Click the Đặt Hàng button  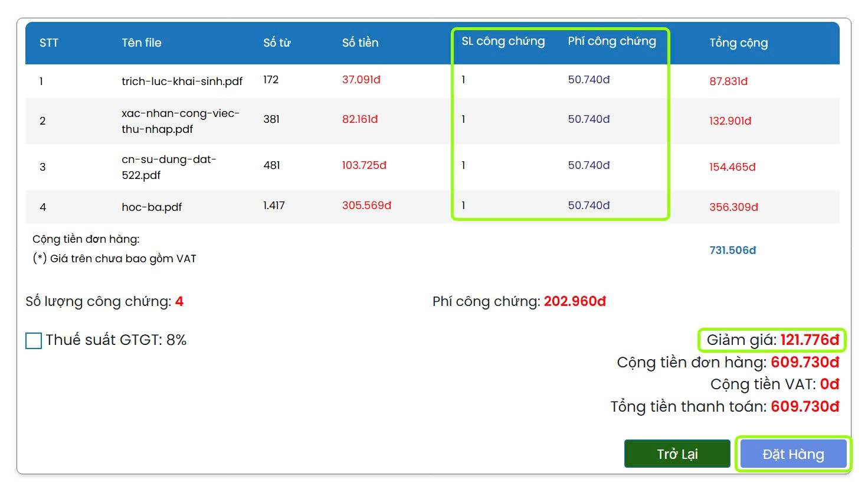(793, 454)
